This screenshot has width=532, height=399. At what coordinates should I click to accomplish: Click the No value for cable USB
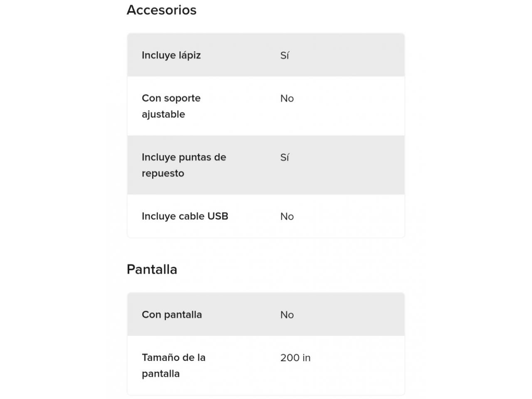[x=287, y=217]
